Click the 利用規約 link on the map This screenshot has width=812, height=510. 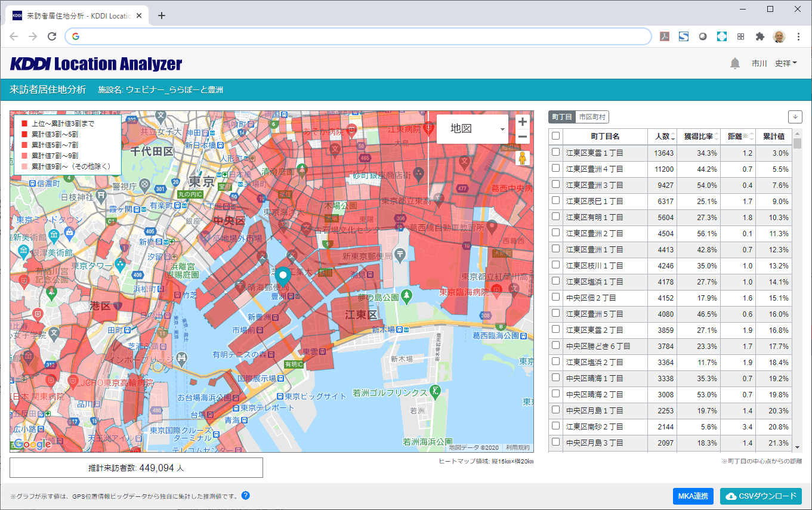(517, 447)
